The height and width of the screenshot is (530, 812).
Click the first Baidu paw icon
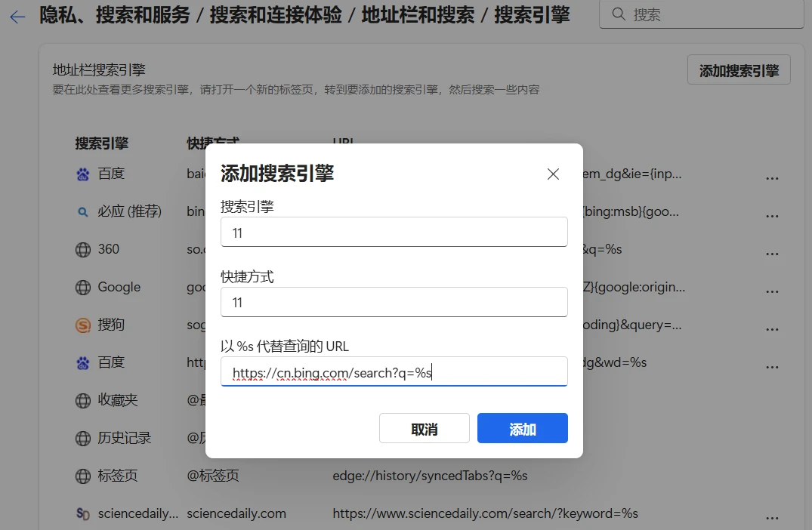(83, 174)
